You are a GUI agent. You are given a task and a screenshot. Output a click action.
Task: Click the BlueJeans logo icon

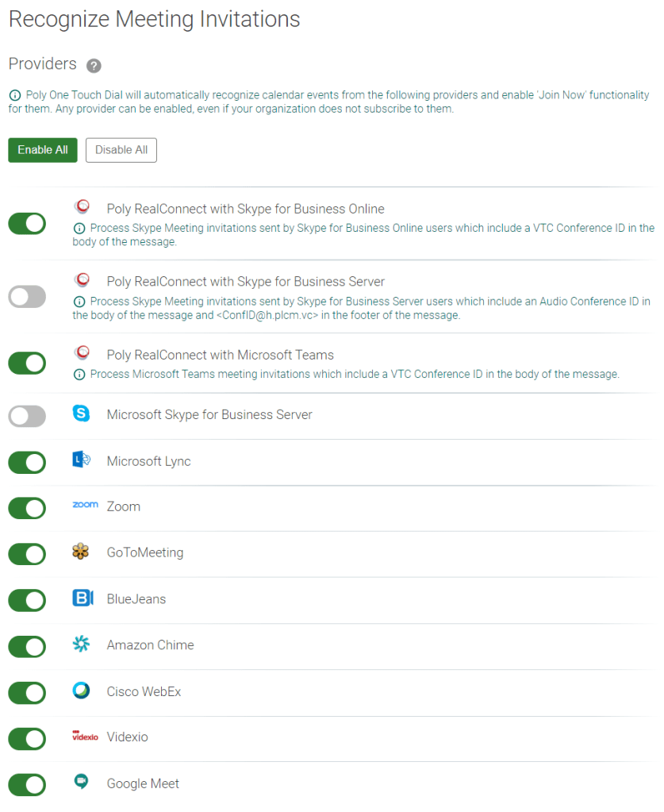(83, 598)
